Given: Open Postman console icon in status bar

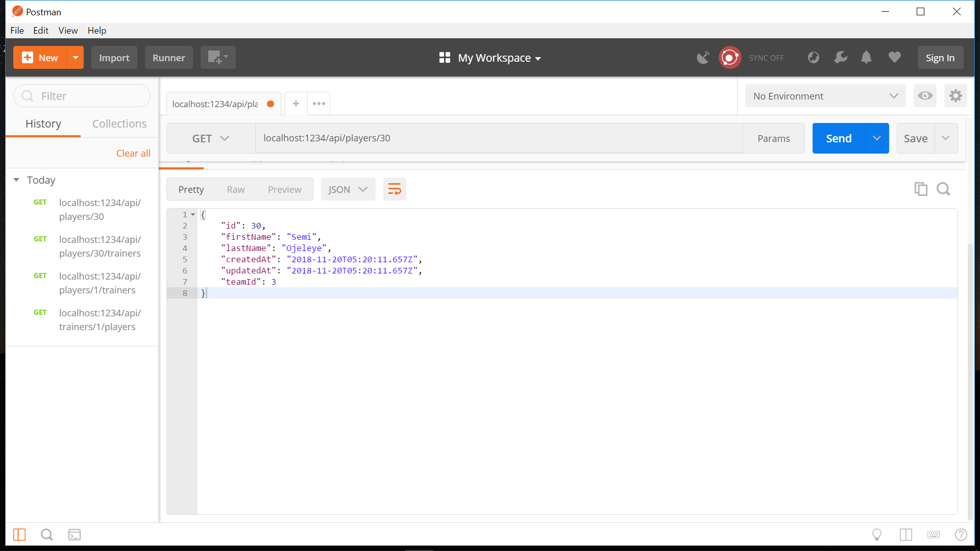Looking at the screenshot, I should pyautogui.click(x=75, y=535).
